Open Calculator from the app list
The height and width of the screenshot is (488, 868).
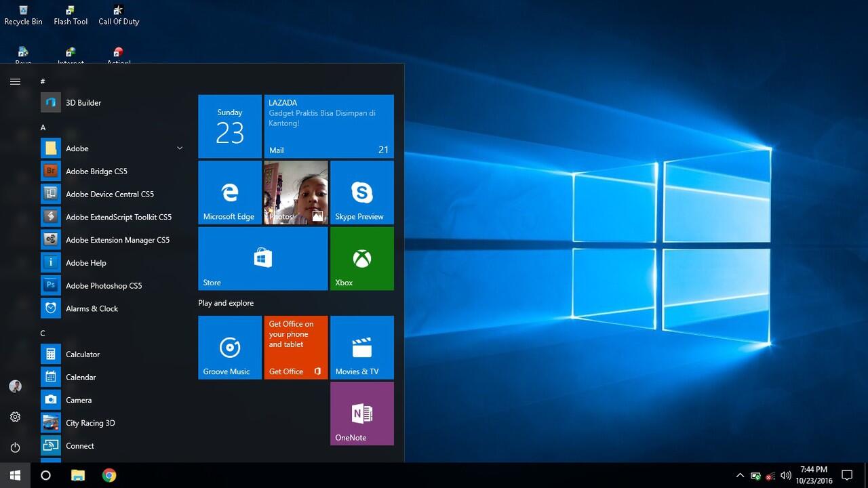pyautogui.click(x=112, y=354)
